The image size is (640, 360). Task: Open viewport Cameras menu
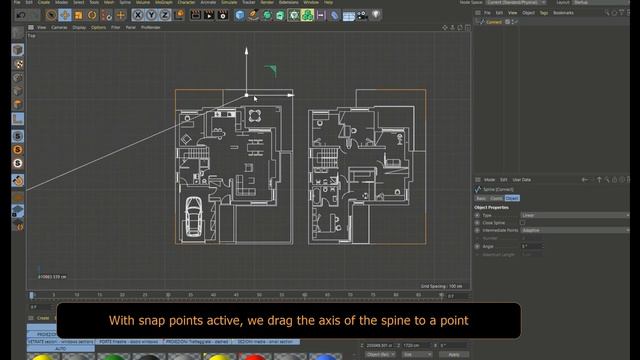coord(59,27)
